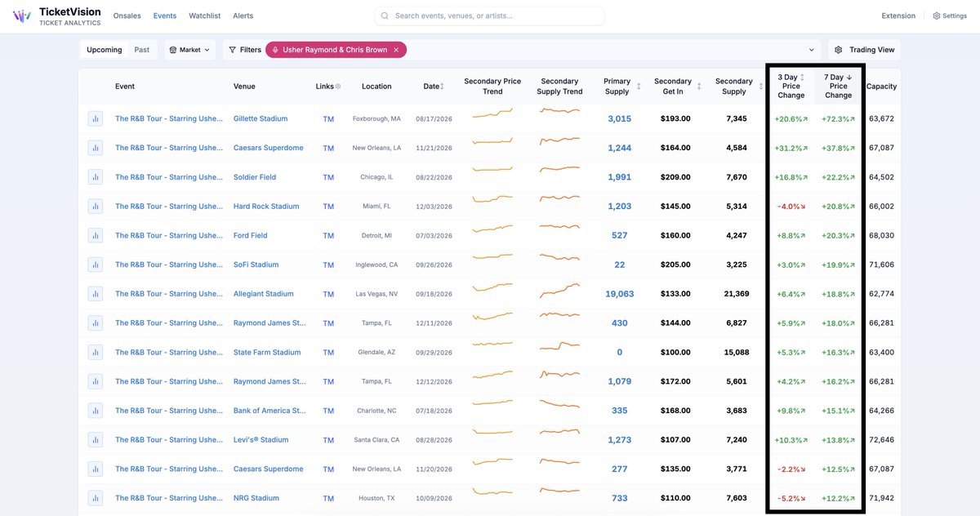Switch to Past events
Image resolution: width=980 pixels, height=516 pixels.
click(142, 50)
